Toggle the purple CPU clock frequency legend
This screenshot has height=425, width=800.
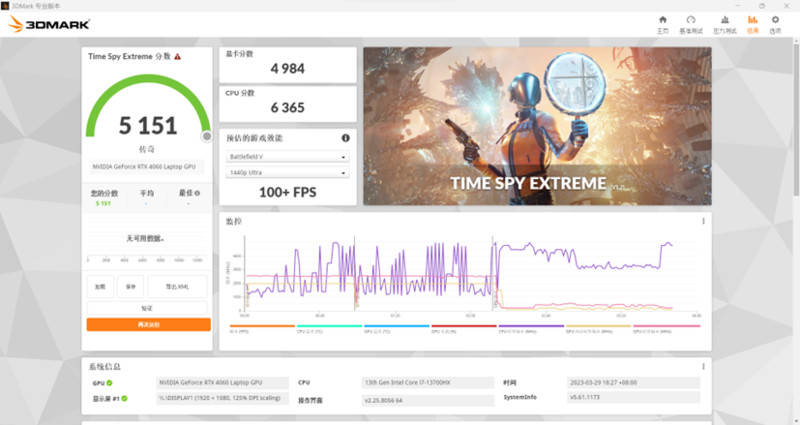(x=531, y=329)
